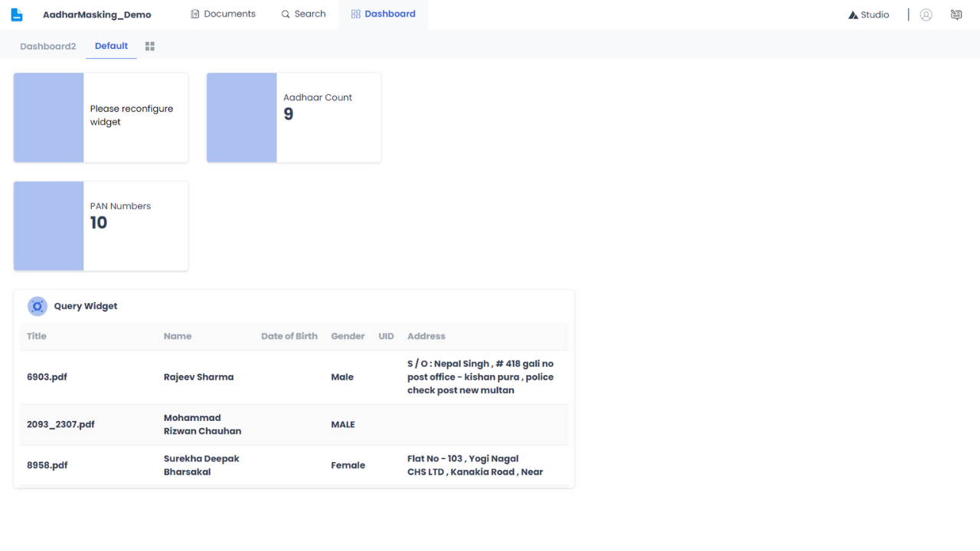Click the Documents page icon
The image size is (980, 551).
pyautogui.click(x=195, y=15)
